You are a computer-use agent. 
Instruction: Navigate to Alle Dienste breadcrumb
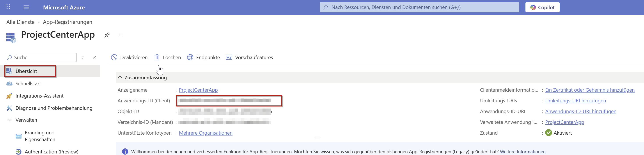click(21, 22)
